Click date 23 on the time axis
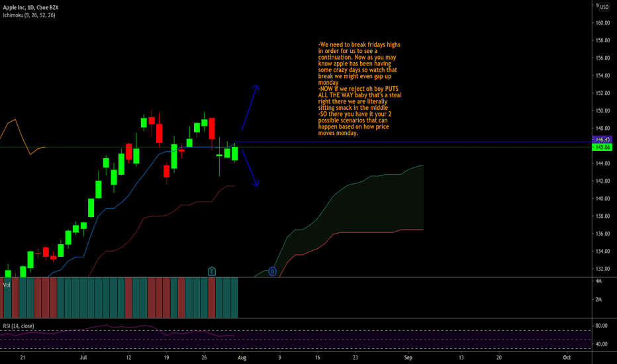 pos(356,357)
